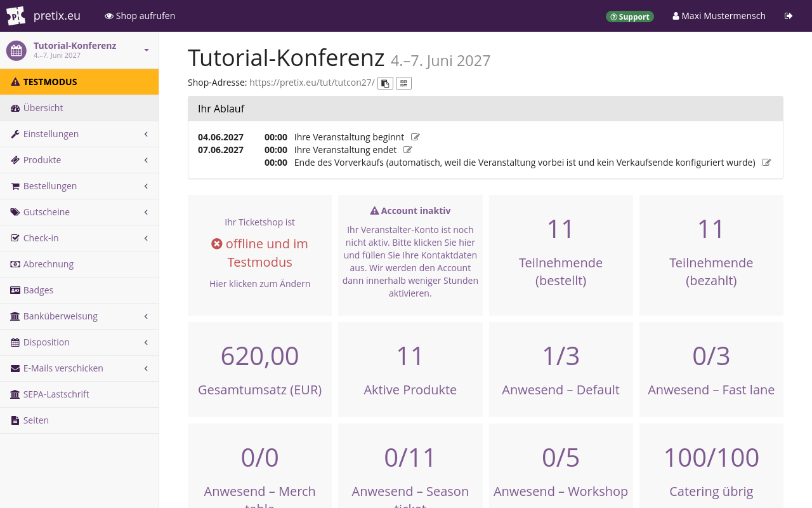Viewport: 812px width, 508px height.
Task: Expand the Produkte menu
Action: [x=79, y=160]
